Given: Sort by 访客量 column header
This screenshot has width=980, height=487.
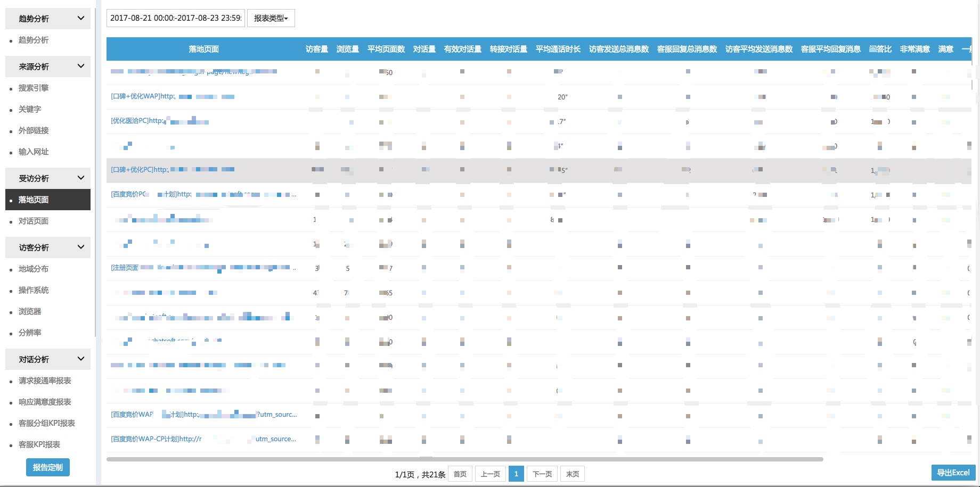Looking at the screenshot, I should [x=317, y=49].
